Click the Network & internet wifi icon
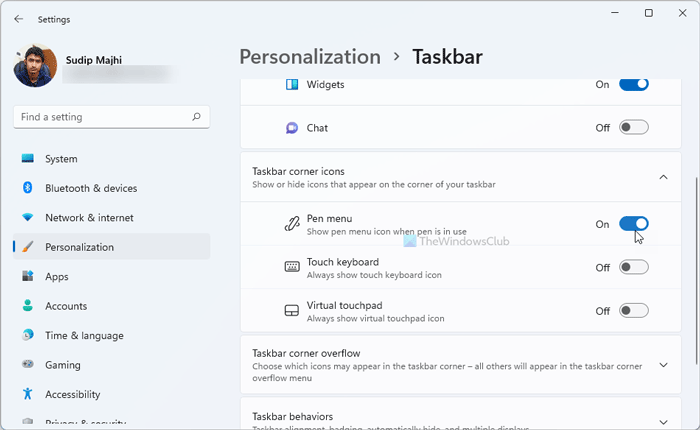This screenshot has width=700, height=430. pos(27,218)
